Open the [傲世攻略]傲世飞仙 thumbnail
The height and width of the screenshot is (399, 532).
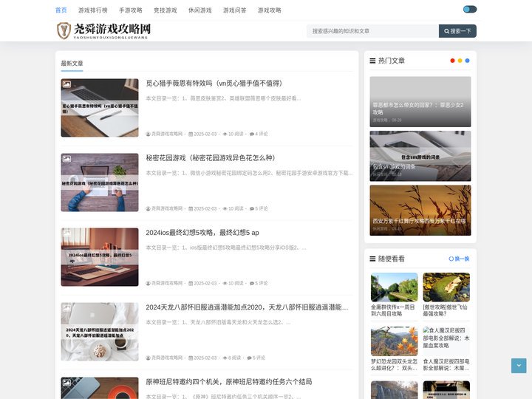[446, 287]
